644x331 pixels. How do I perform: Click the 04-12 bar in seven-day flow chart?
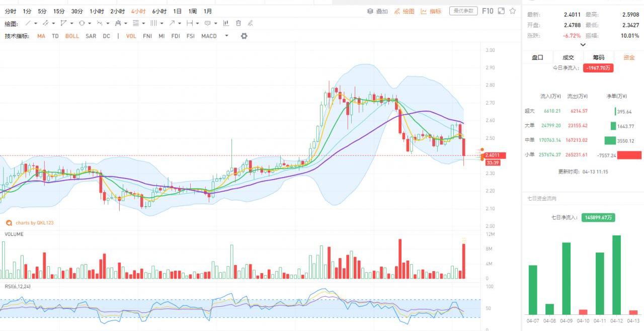(x=616, y=275)
